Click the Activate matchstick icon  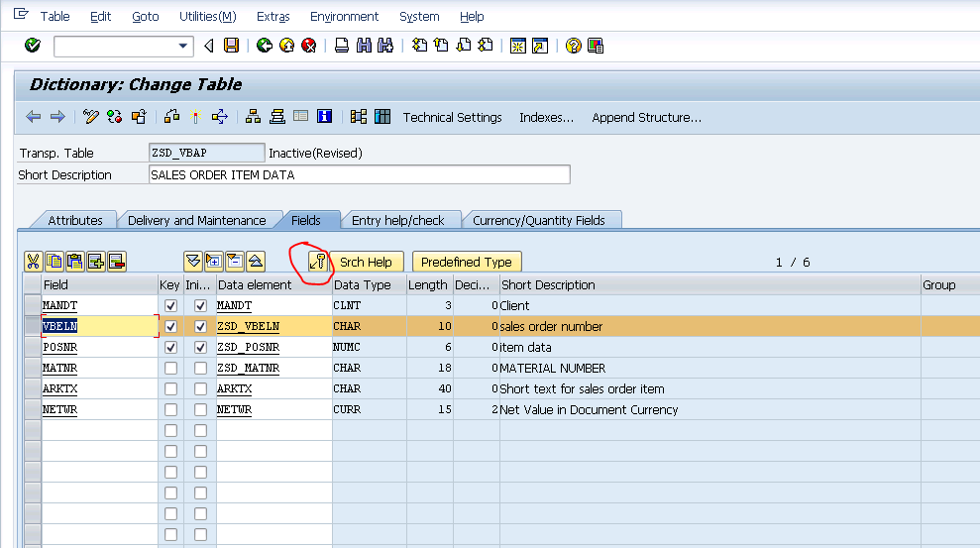[x=195, y=117]
